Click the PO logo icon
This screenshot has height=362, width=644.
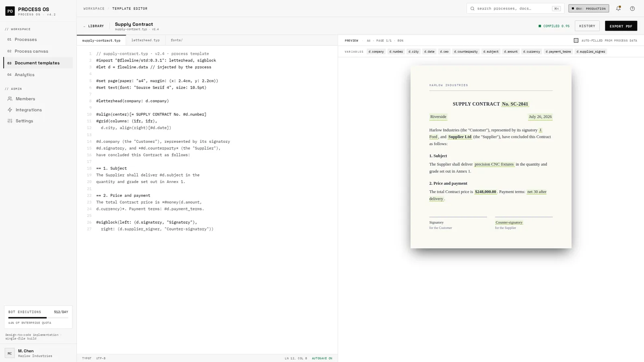pyautogui.click(x=10, y=11)
